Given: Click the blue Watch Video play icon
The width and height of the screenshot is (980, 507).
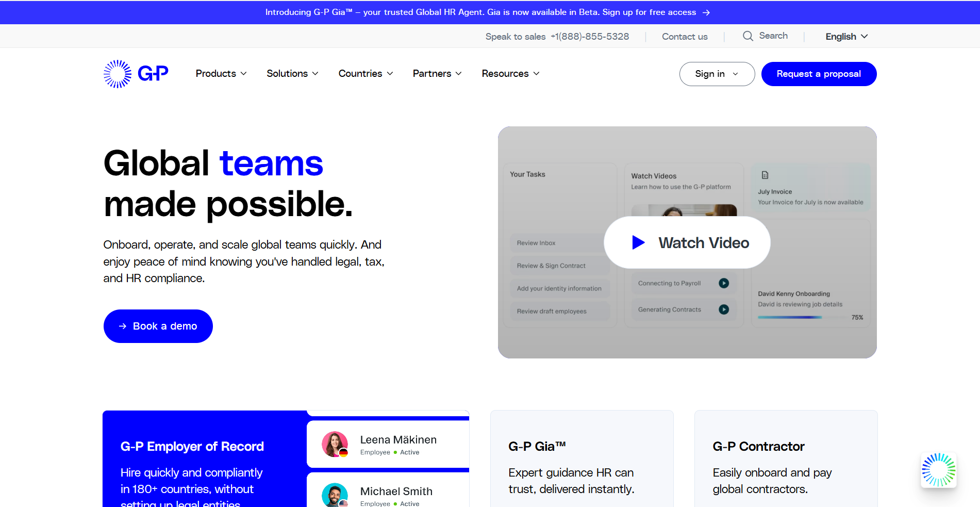Looking at the screenshot, I should click(638, 242).
